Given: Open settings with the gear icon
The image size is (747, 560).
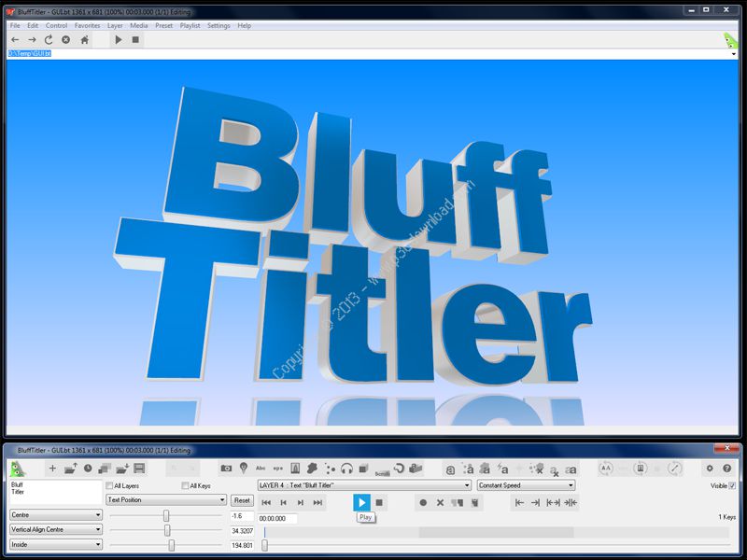Looking at the screenshot, I should tap(710, 469).
